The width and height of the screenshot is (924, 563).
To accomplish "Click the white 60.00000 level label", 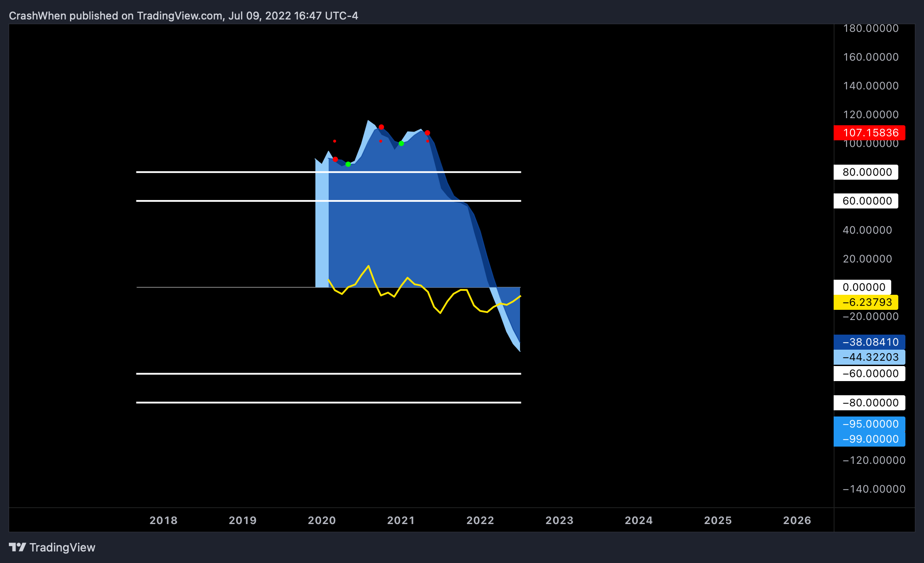I will tap(866, 201).
